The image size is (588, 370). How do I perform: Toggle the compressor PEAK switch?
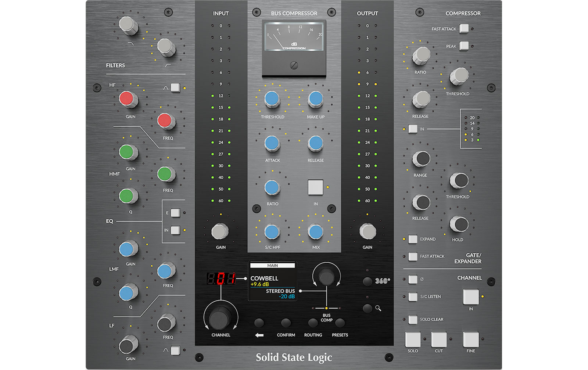(464, 46)
